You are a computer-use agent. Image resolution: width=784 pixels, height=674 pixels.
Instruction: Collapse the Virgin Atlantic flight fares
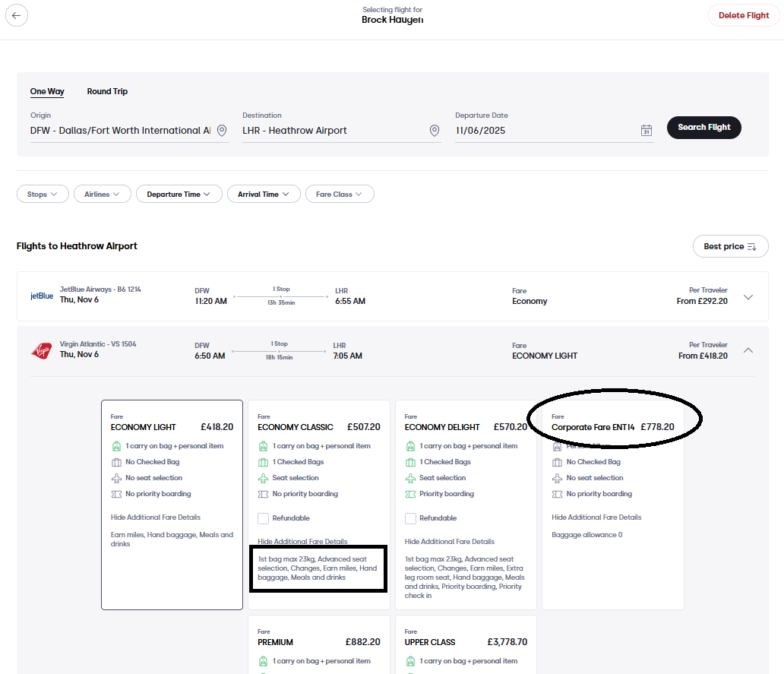pos(748,350)
